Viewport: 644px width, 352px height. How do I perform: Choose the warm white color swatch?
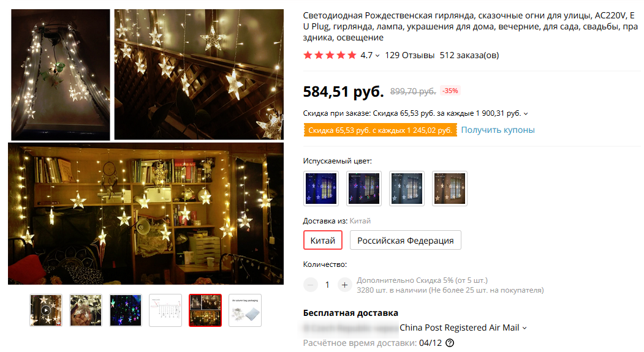click(450, 189)
